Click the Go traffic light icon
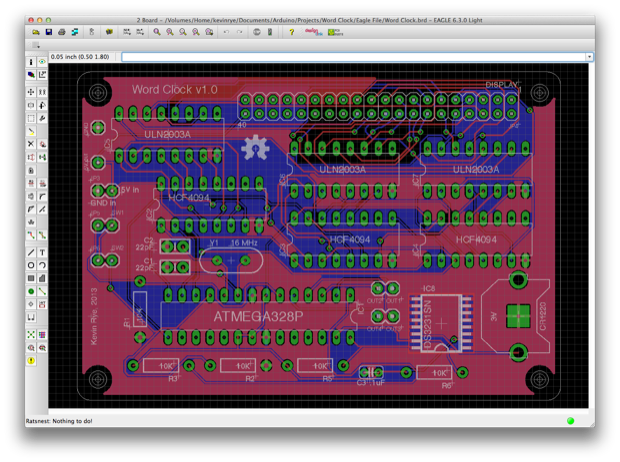 pos(270,32)
